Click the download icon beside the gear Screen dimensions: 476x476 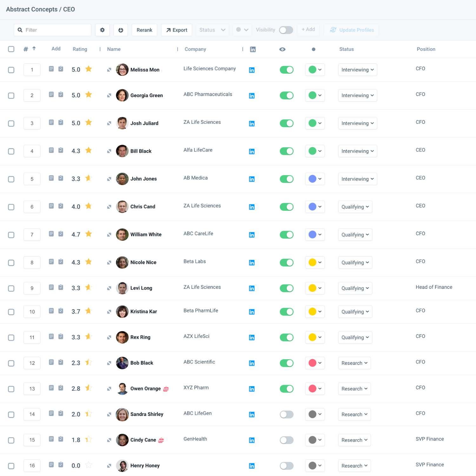[x=121, y=30]
